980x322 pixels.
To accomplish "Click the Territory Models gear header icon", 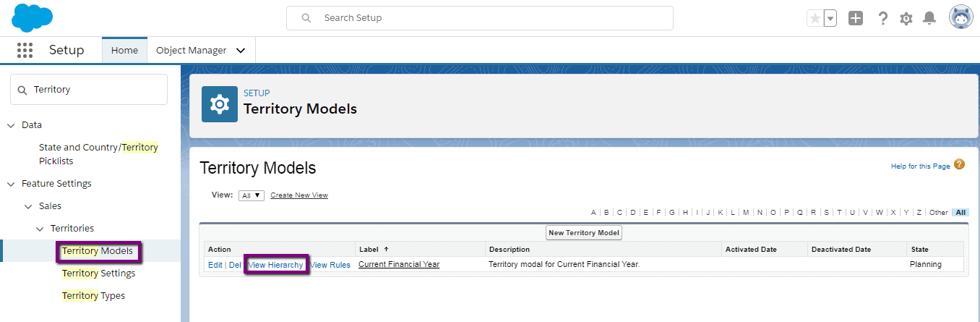I will click(x=220, y=104).
